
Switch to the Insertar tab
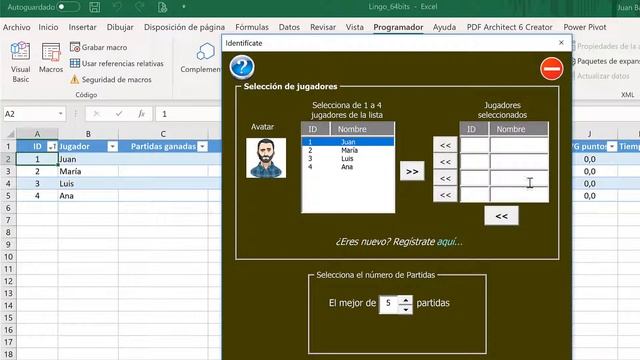pos(82,27)
